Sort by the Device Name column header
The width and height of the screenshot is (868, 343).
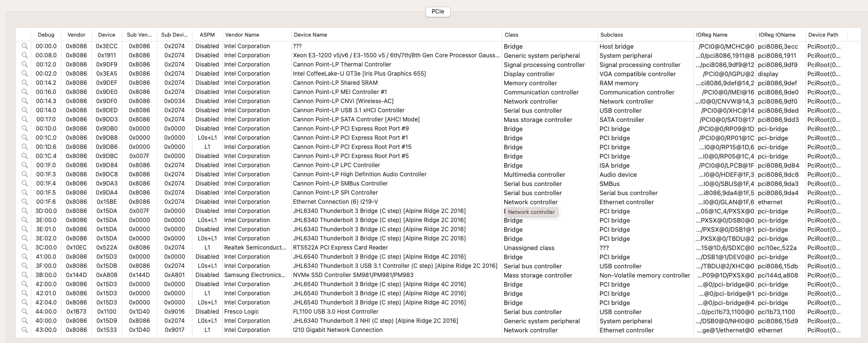click(396, 35)
